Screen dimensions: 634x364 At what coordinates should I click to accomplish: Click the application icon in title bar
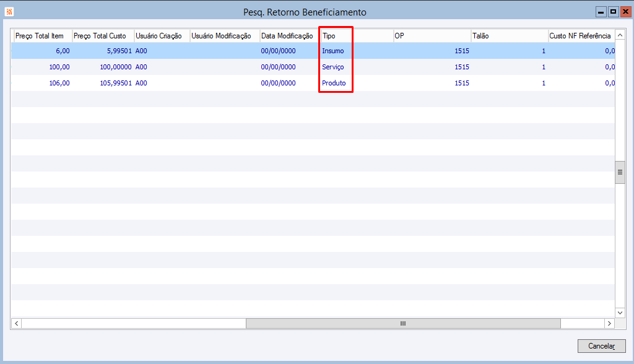pos(9,12)
